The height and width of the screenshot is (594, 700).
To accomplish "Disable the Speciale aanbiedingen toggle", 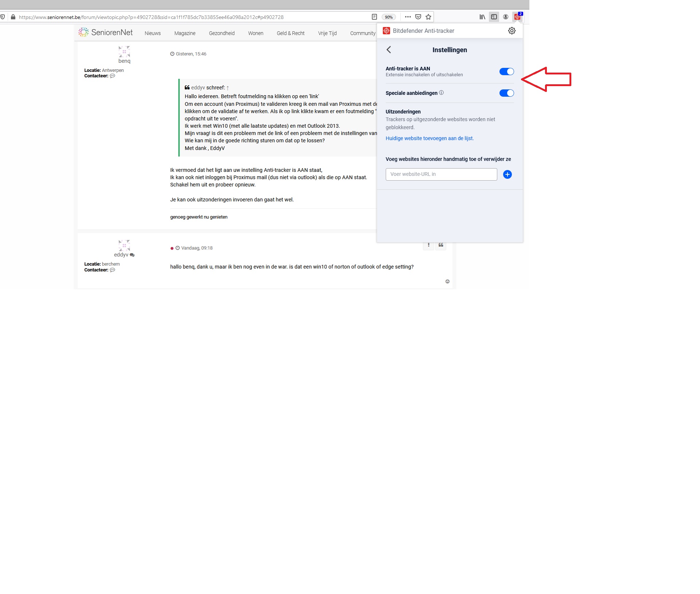I will 506,93.
